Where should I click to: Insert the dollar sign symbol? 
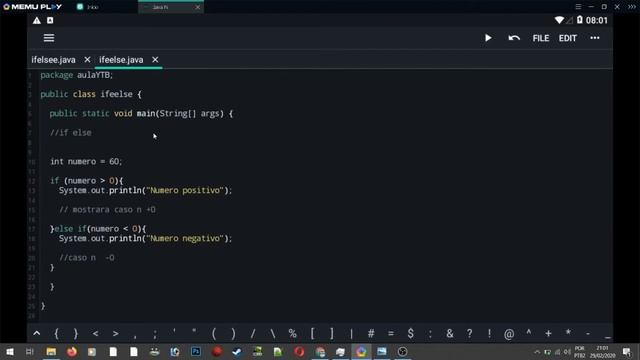411,333
